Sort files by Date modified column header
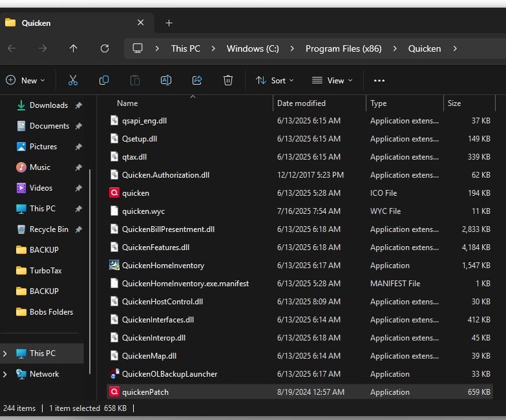 click(x=301, y=103)
